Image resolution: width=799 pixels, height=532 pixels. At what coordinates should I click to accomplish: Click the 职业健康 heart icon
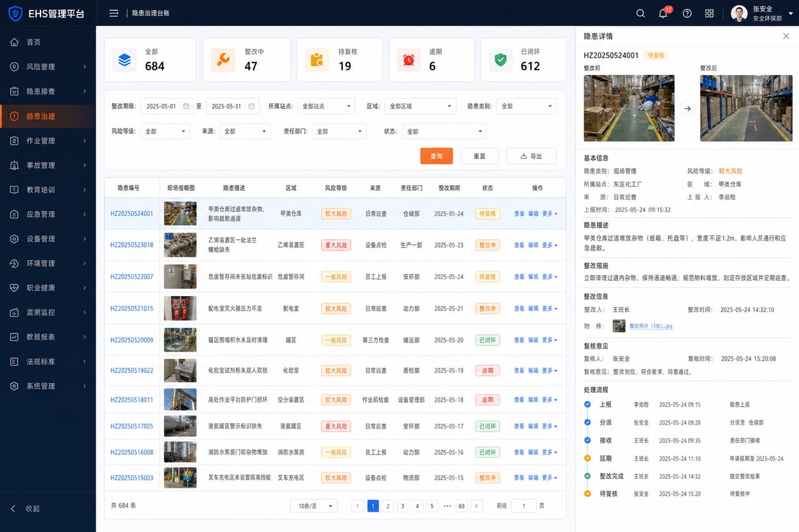[x=14, y=288]
